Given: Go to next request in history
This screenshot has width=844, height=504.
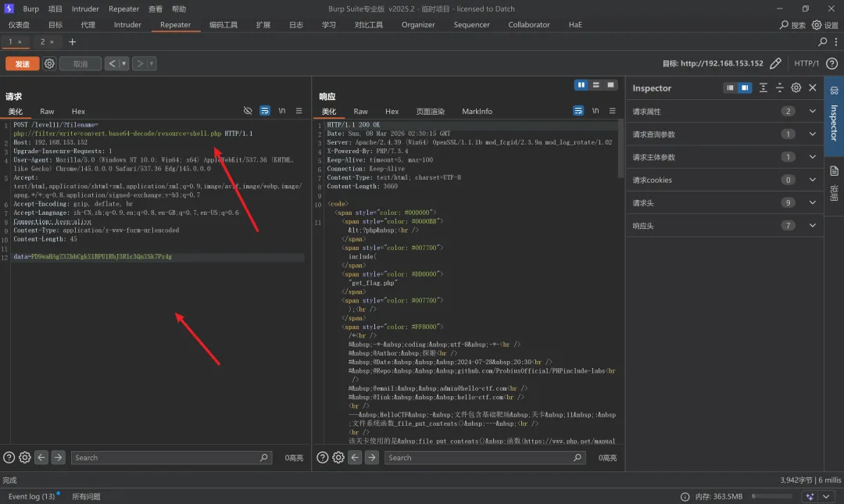Looking at the screenshot, I should [139, 63].
